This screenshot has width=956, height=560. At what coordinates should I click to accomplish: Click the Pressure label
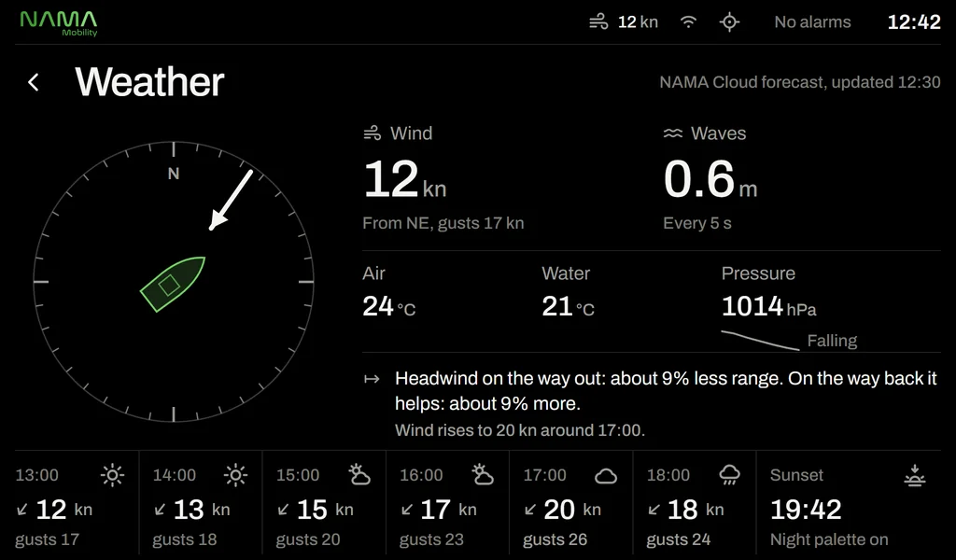coord(758,273)
